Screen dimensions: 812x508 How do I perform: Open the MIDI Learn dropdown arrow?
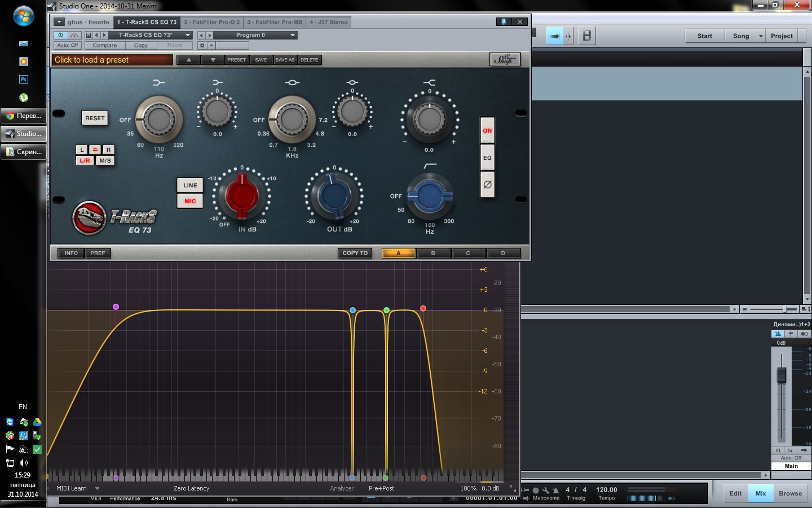(97, 488)
